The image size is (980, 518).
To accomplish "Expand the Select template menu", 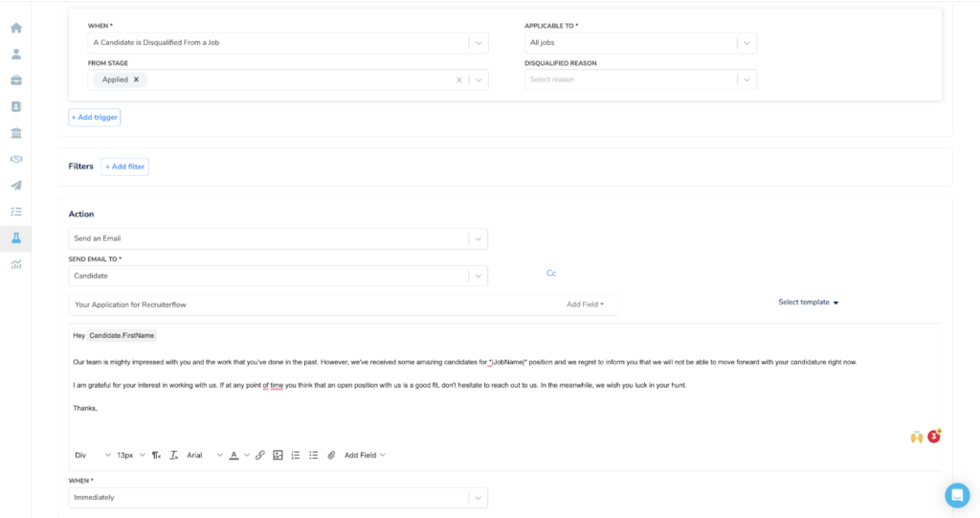I will pyautogui.click(x=808, y=303).
